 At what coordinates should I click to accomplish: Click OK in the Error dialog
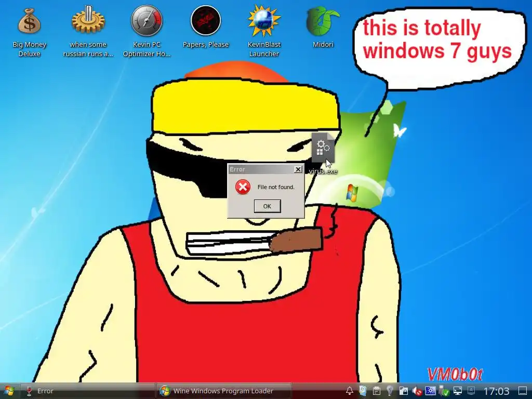268,206
